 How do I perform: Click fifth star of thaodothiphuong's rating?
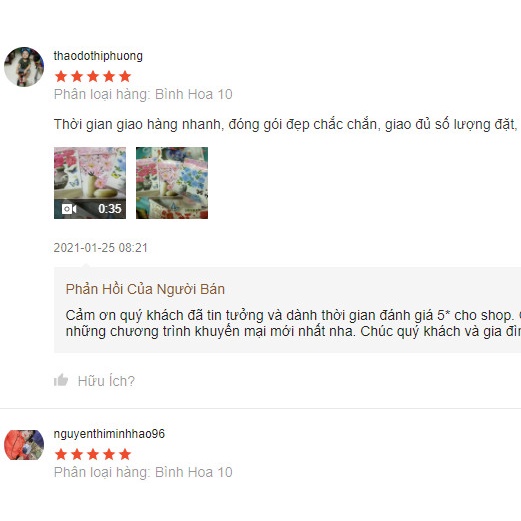click(125, 76)
